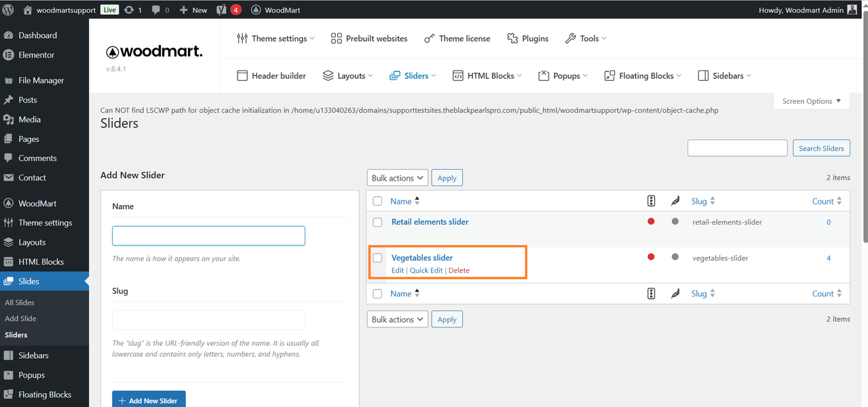Open the comments bubble icon in admin bar

161,10
